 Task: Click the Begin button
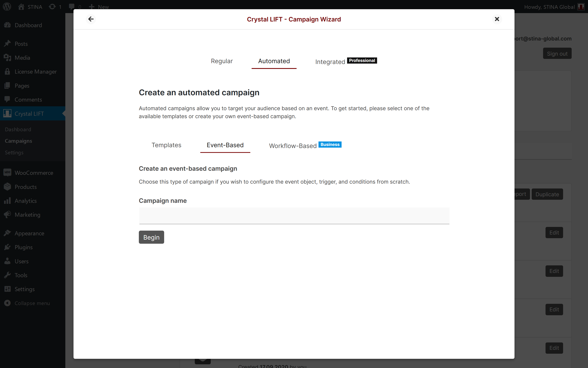[151, 237]
